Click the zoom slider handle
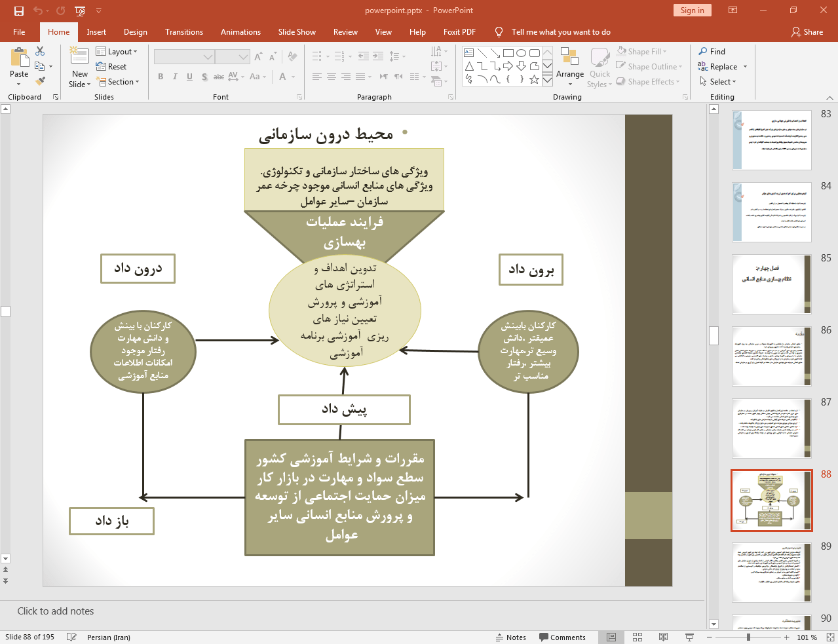This screenshot has height=644, width=838. tap(748, 637)
